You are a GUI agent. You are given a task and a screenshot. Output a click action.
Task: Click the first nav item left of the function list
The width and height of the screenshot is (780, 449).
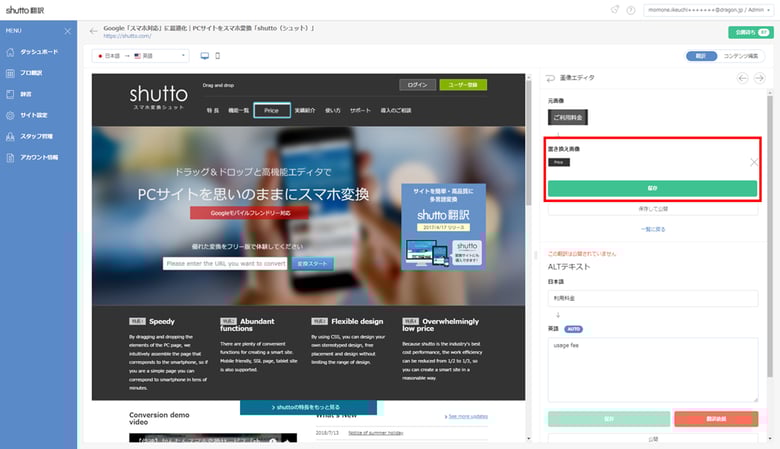coord(213,110)
